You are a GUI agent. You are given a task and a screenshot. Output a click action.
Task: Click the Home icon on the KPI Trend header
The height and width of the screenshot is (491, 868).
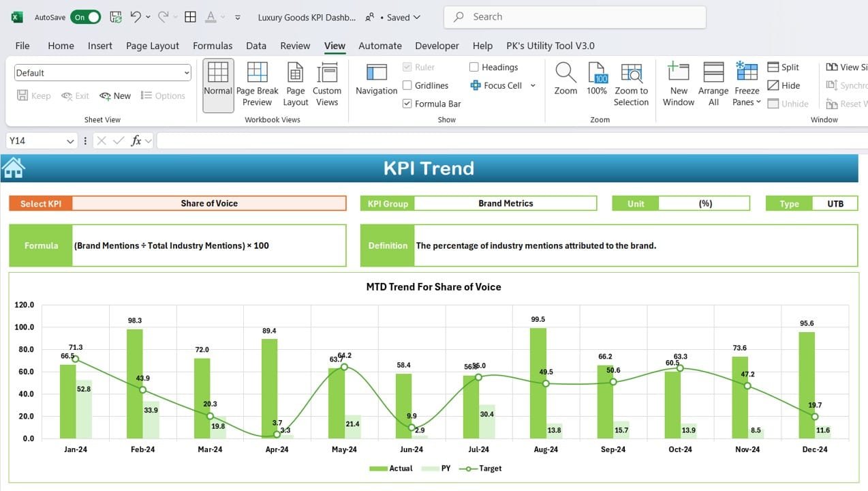click(14, 168)
